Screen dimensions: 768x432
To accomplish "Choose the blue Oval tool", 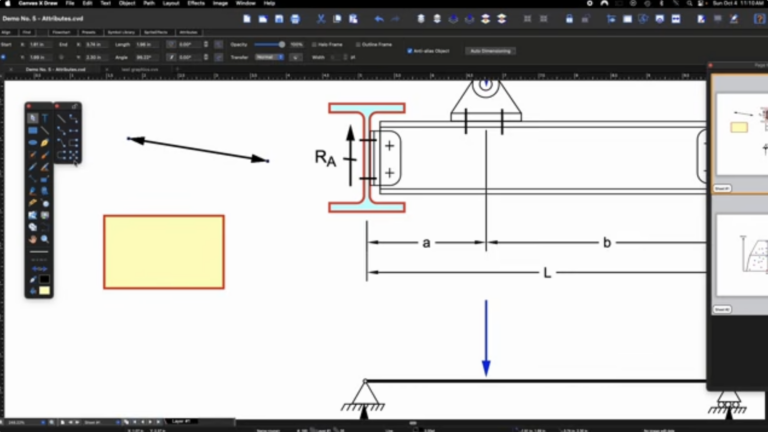I will coord(33,143).
